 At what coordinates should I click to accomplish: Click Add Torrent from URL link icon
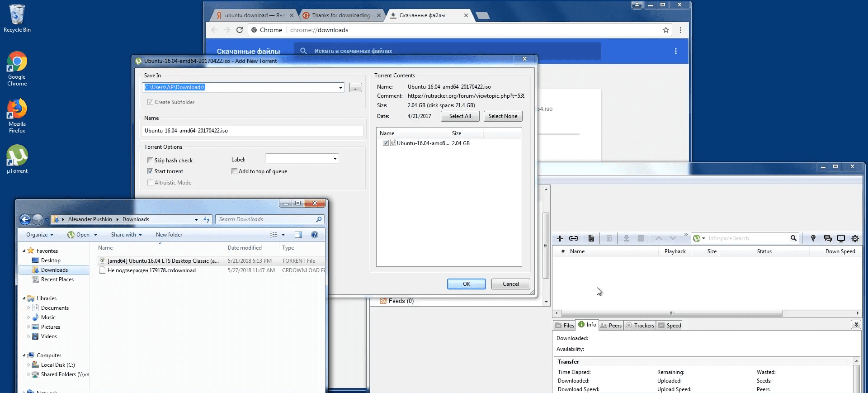(574, 238)
